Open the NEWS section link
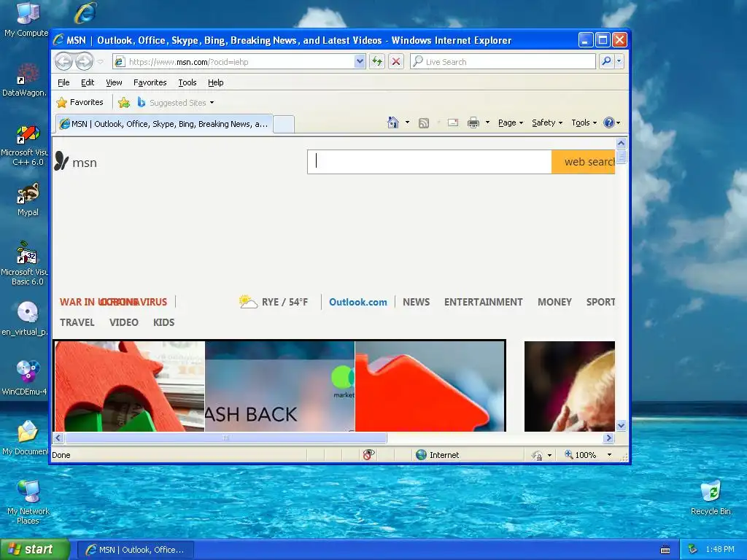This screenshot has height=560, width=747. pos(416,302)
